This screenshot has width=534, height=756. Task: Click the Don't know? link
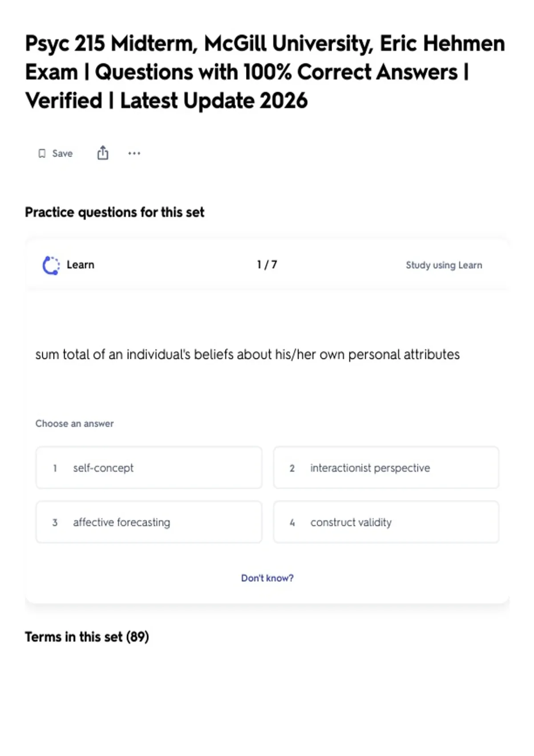pyautogui.click(x=267, y=578)
